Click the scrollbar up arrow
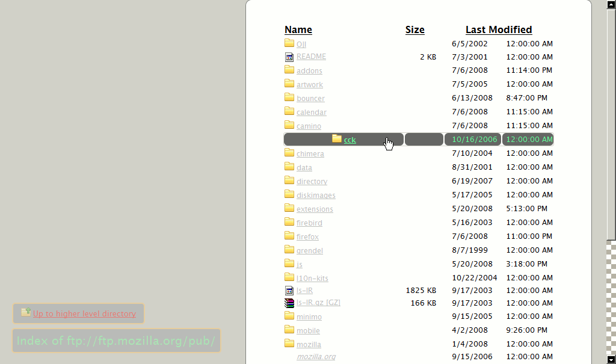The image size is (616, 364). (611, 4)
